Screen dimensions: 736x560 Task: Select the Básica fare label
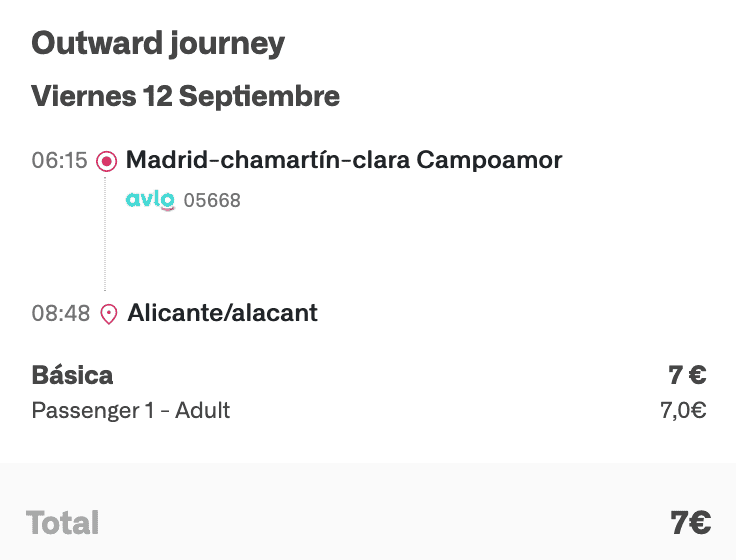tap(72, 376)
